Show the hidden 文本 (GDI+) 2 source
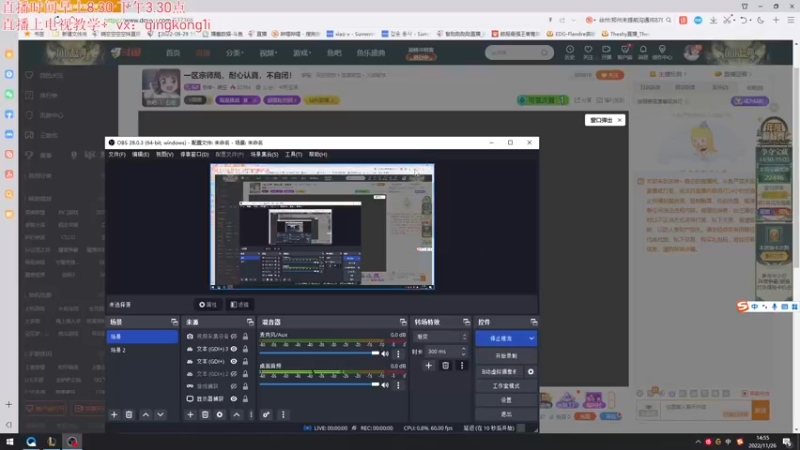This screenshot has height=450, width=800. pyautogui.click(x=234, y=374)
